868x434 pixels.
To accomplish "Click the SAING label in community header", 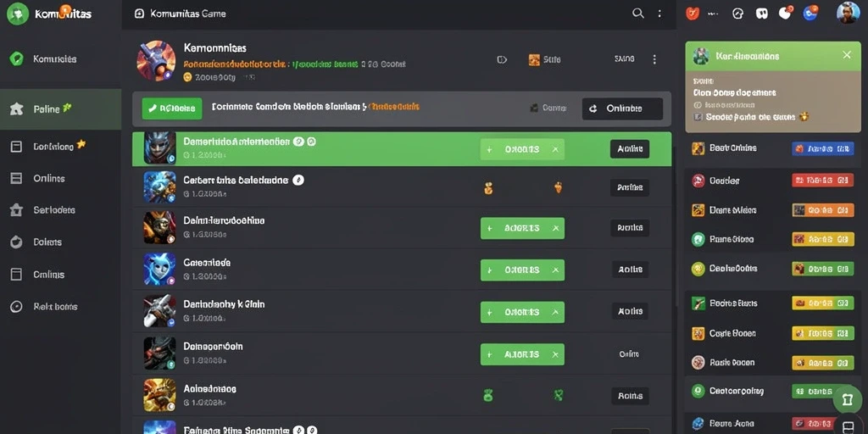I will pyautogui.click(x=625, y=58).
